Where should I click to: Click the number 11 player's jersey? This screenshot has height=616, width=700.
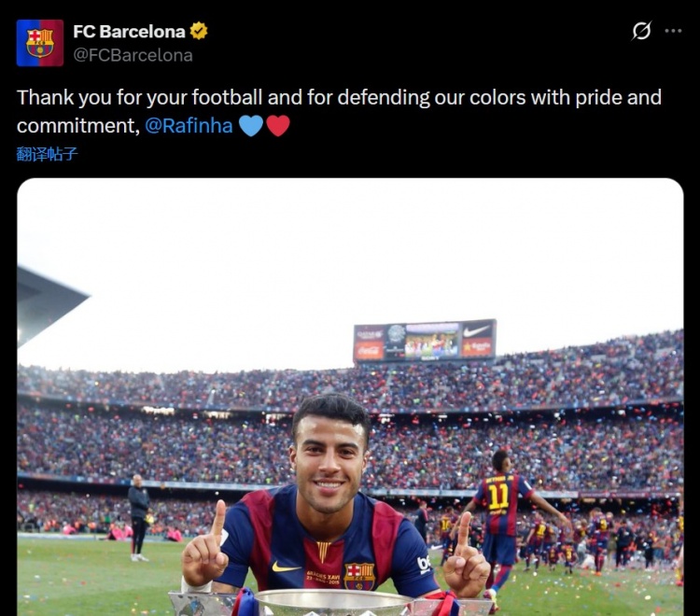(502, 504)
